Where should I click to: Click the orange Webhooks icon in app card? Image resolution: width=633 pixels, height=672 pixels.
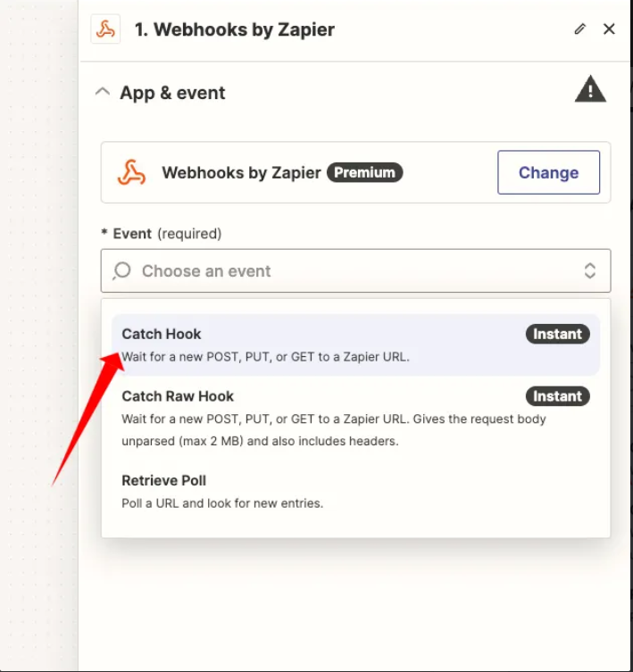(x=131, y=172)
